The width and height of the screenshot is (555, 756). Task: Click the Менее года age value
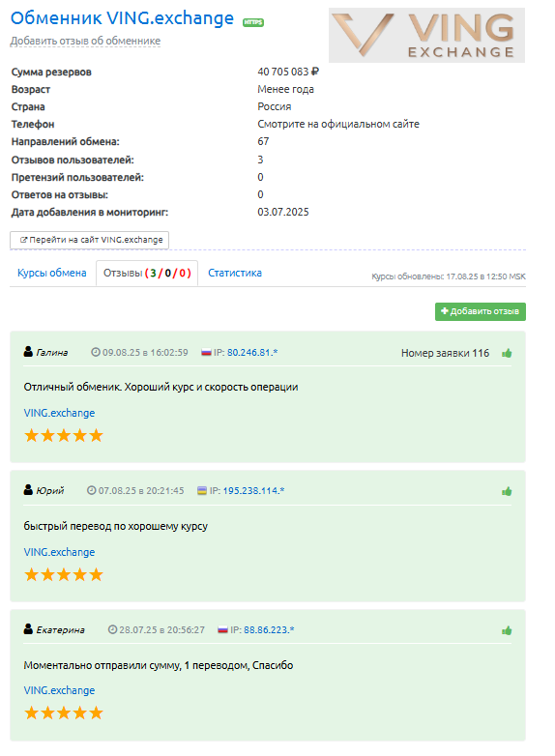285,89
